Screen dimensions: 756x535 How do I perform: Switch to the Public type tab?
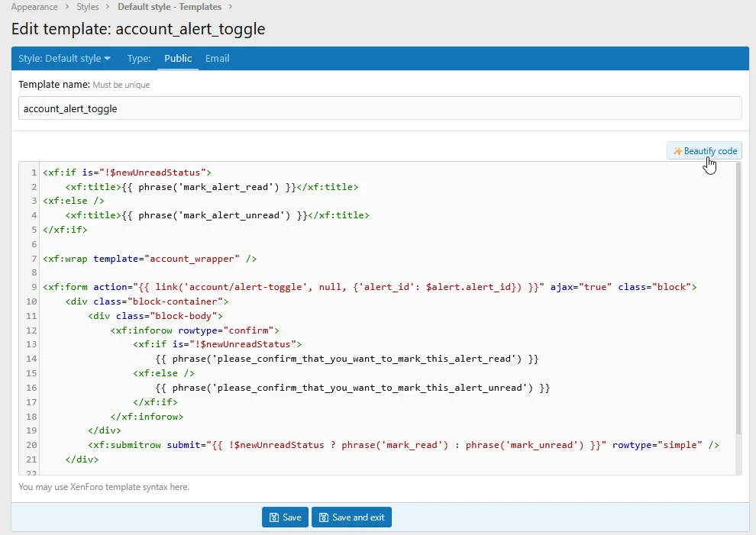(x=178, y=58)
